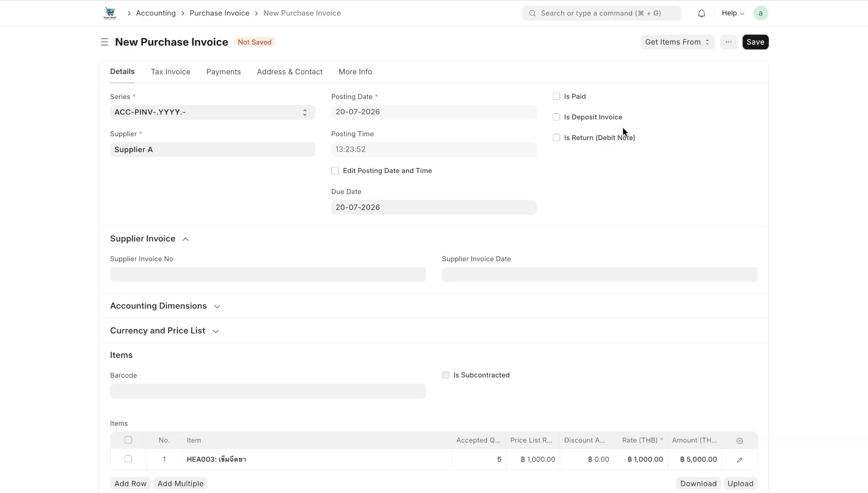Open the Address & Contact tab
The image size is (868, 493).
(x=290, y=72)
